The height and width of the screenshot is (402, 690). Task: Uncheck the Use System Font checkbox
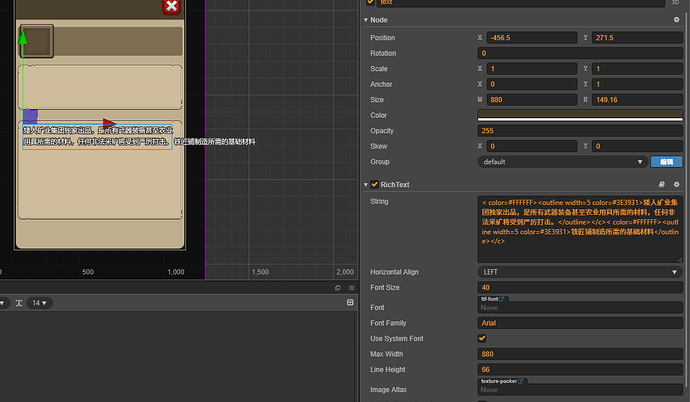pos(483,338)
